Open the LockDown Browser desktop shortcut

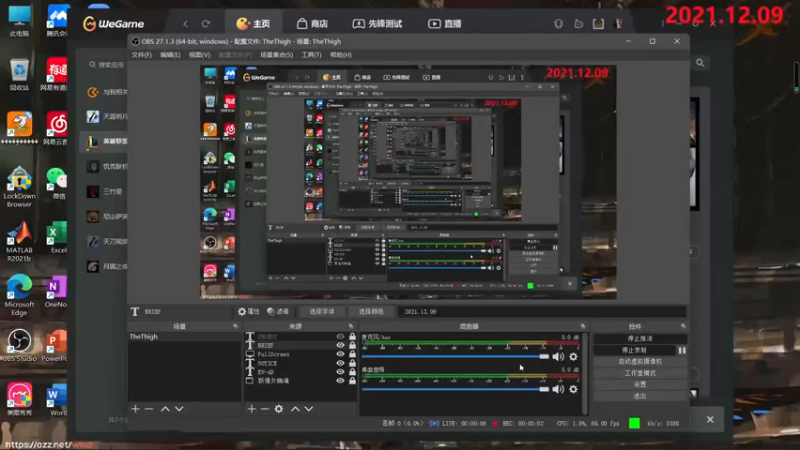(x=19, y=187)
